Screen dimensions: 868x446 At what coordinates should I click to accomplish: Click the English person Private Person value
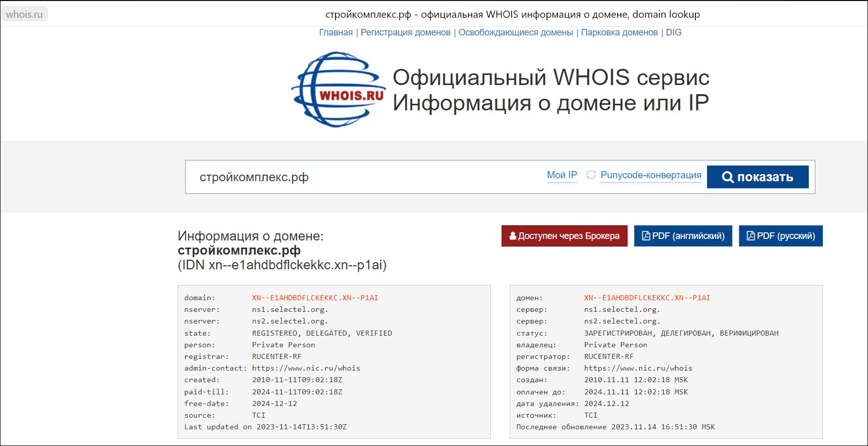(x=283, y=345)
